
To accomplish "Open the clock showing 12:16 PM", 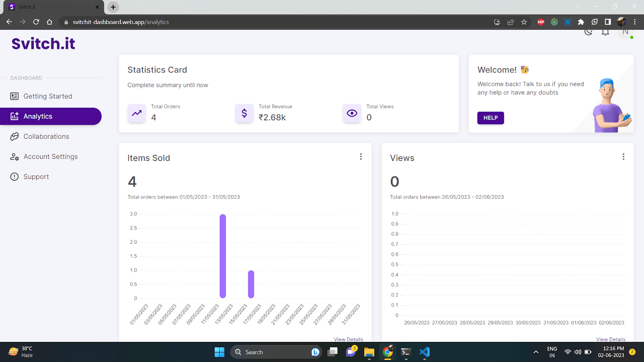I will pos(611,352).
